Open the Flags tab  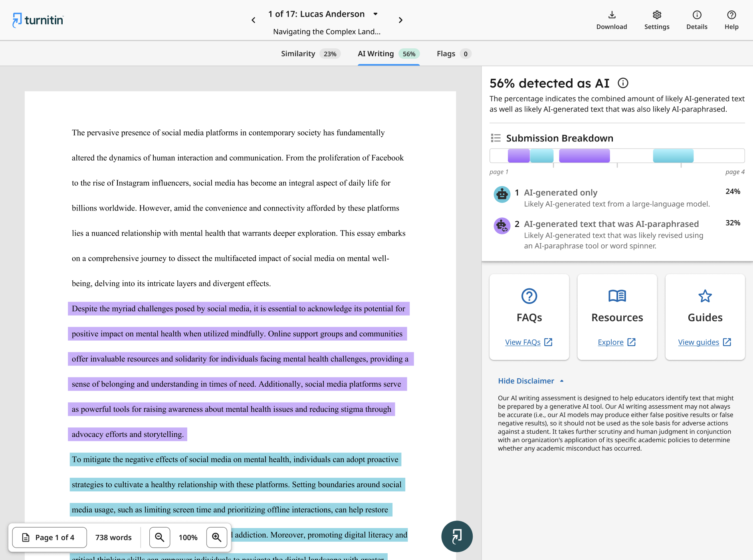[446, 54]
